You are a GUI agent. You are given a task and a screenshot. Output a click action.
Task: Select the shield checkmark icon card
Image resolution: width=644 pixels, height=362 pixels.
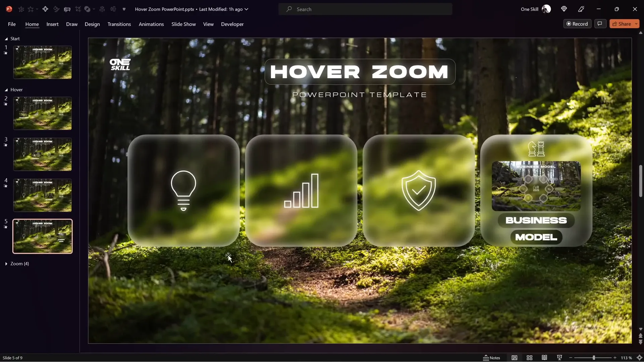click(419, 191)
